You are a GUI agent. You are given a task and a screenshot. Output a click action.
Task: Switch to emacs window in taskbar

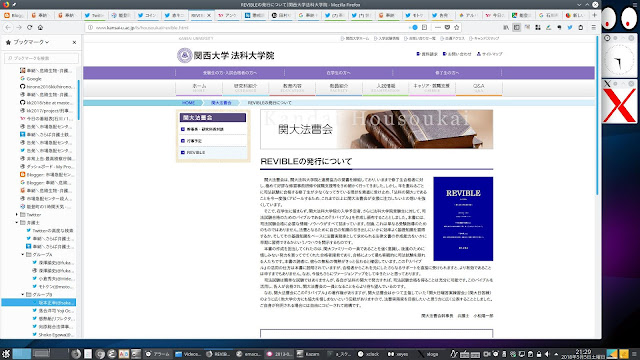(x=249, y=354)
